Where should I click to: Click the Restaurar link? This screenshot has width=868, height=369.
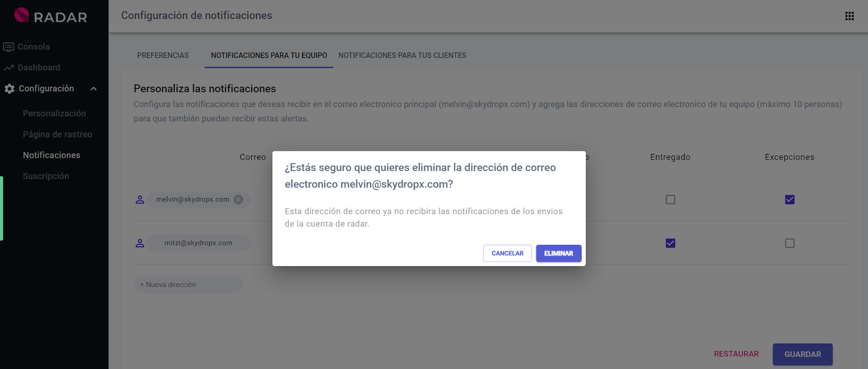tap(736, 354)
